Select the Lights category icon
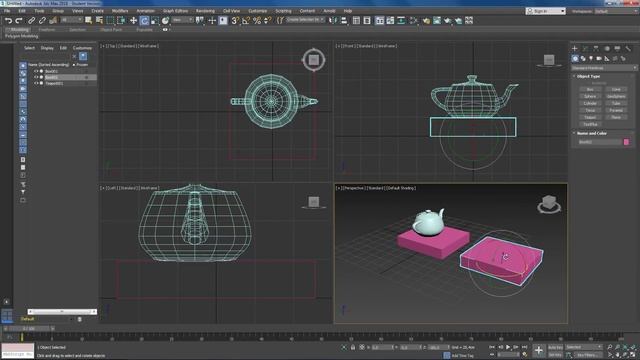 (591, 59)
